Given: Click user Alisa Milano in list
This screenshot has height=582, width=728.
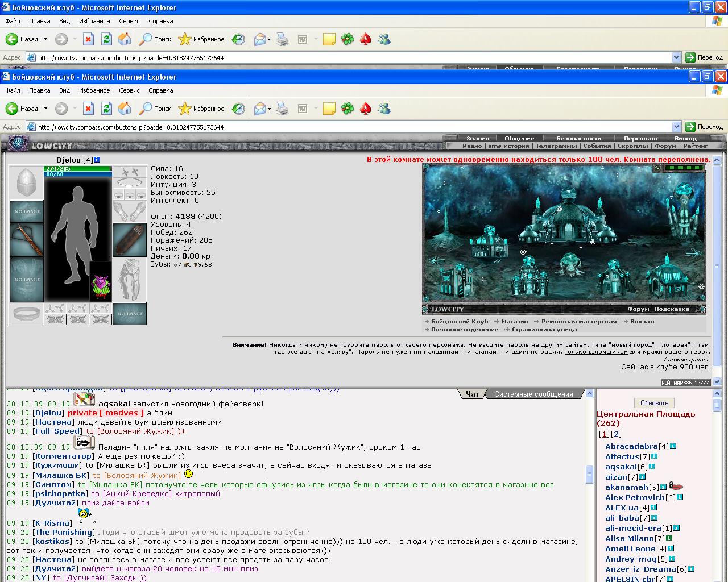Looking at the screenshot, I should pos(630,539).
